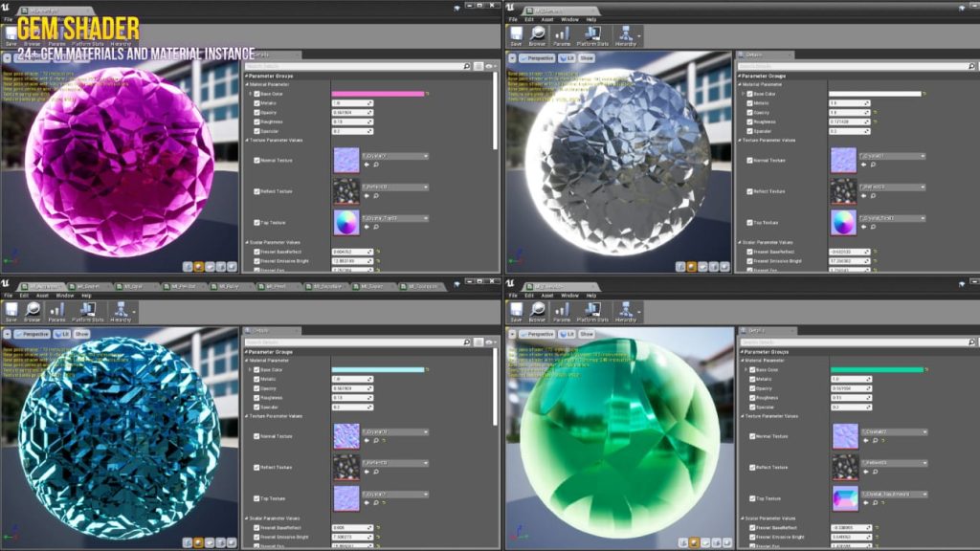Click Lit view mode in blue gem viewport
This screenshot has width=980, height=551.
(62, 334)
